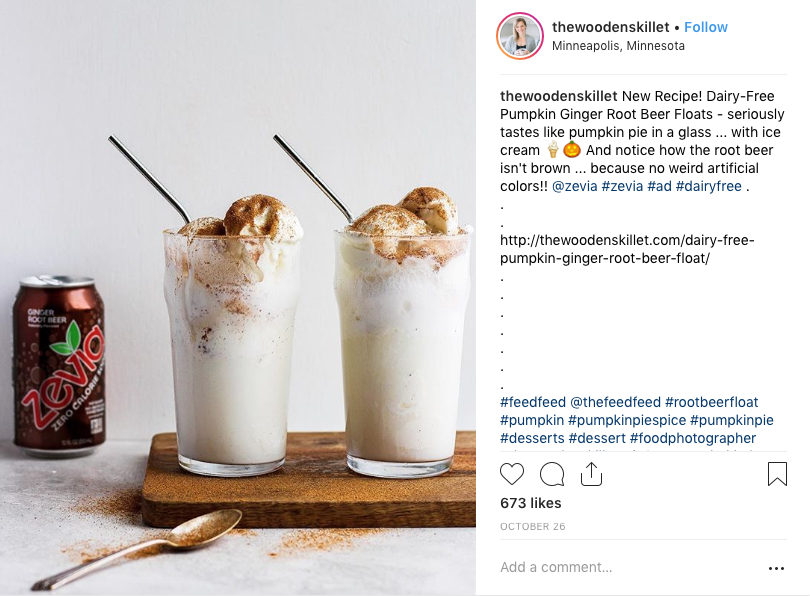Viewport: 810px width, 596px height.
Task: Save the post with the bookmark icon
Action: [x=777, y=474]
